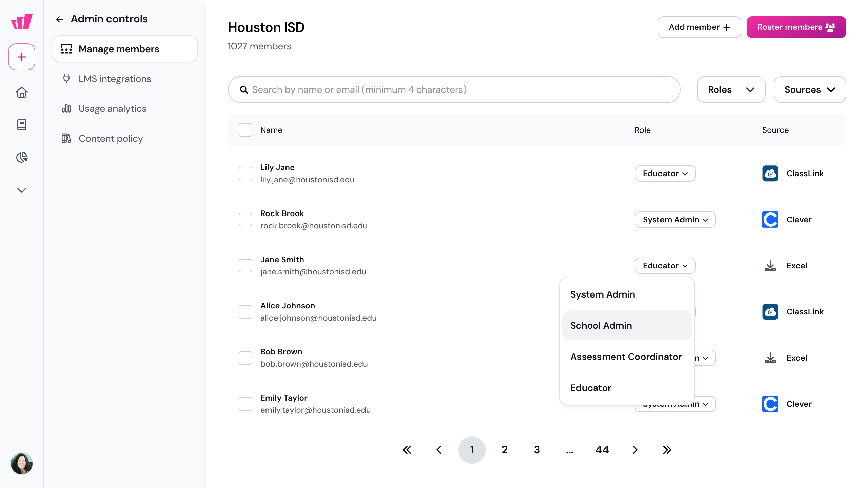Click the home icon in left sidebar
The image size is (868, 488).
click(22, 92)
